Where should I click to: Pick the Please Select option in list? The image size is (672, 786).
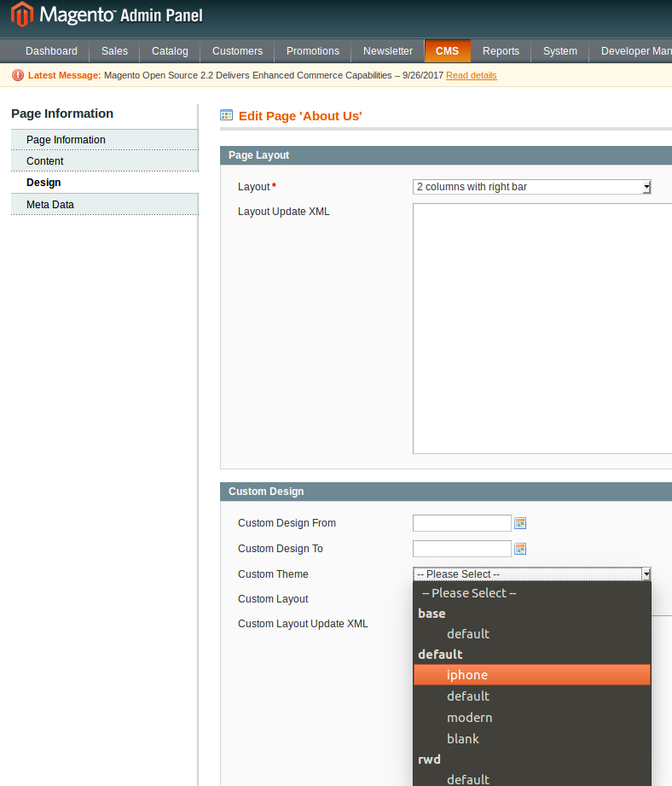469,593
